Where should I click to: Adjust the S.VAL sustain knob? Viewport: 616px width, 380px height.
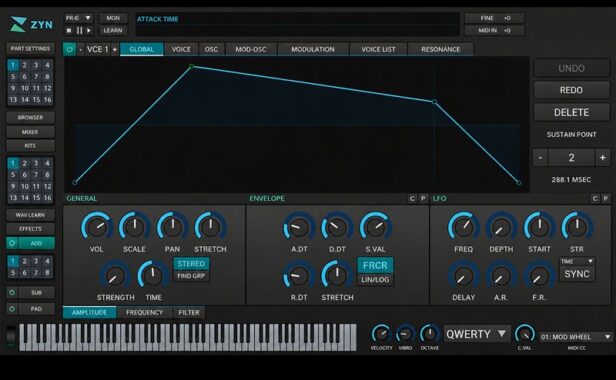coord(376,227)
